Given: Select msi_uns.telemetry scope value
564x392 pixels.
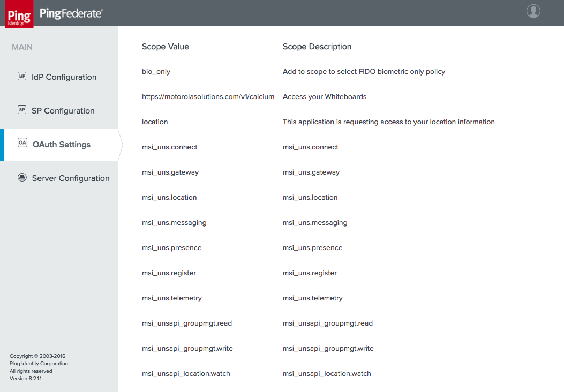Looking at the screenshot, I should [x=171, y=298].
